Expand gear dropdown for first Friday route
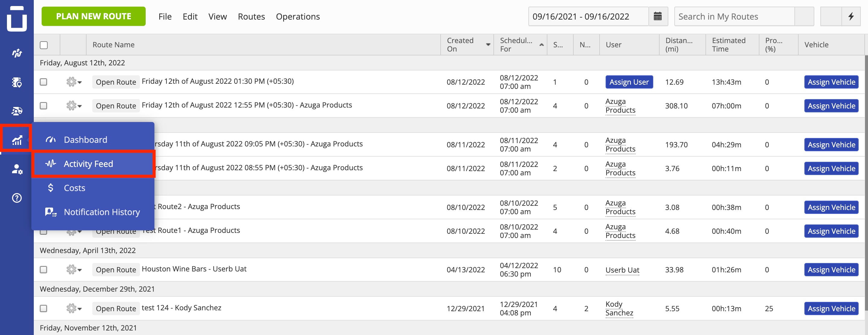Viewport: 868px width, 335px height. [x=74, y=82]
